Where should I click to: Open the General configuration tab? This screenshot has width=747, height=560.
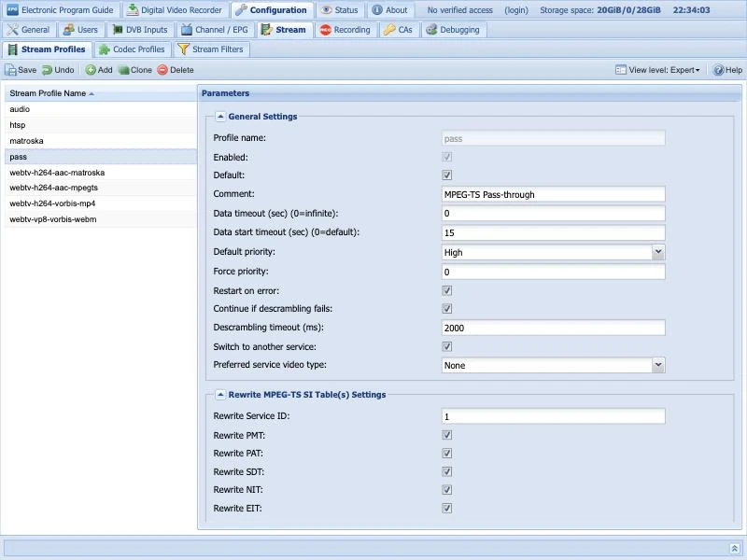point(29,30)
